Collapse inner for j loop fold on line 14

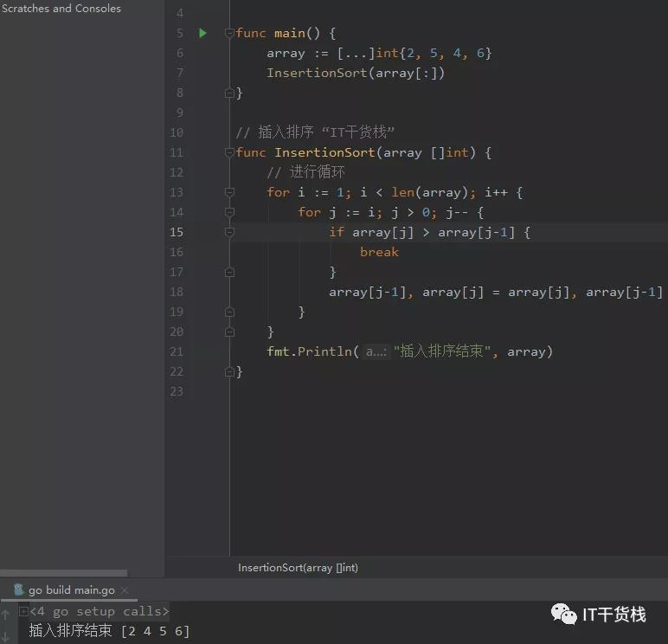[x=229, y=212]
